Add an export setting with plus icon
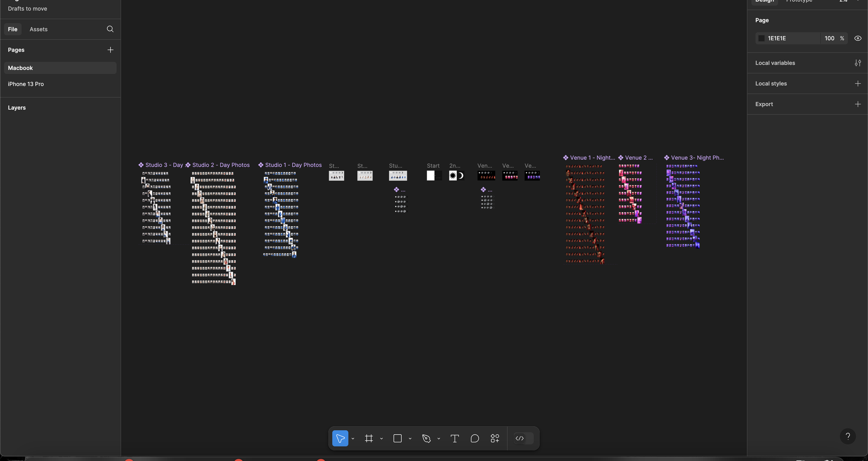The height and width of the screenshot is (461, 868). point(858,104)
